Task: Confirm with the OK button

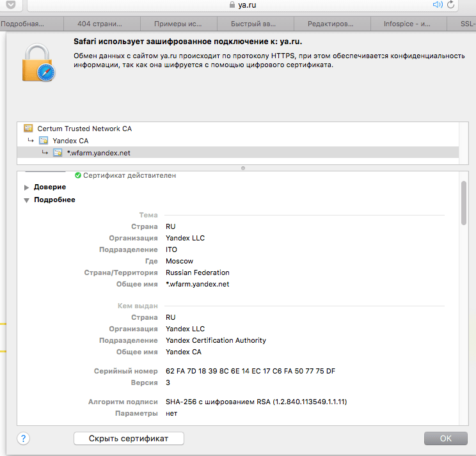Action: point(446,438)
